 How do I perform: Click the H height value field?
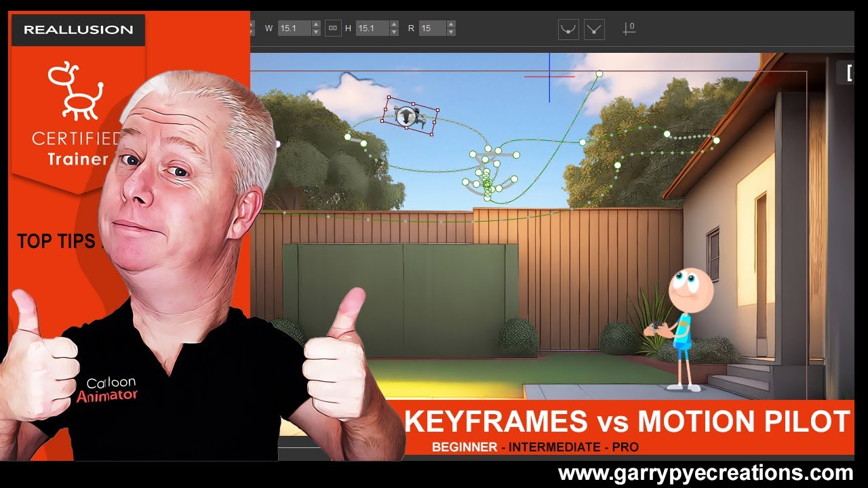click(x=372, y=28)
